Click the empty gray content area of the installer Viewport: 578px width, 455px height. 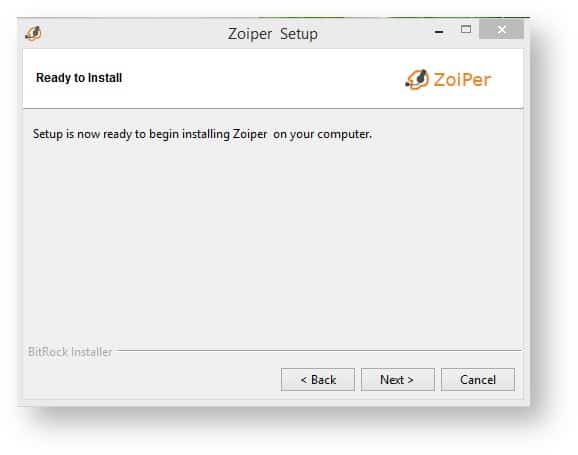(273, 240)
